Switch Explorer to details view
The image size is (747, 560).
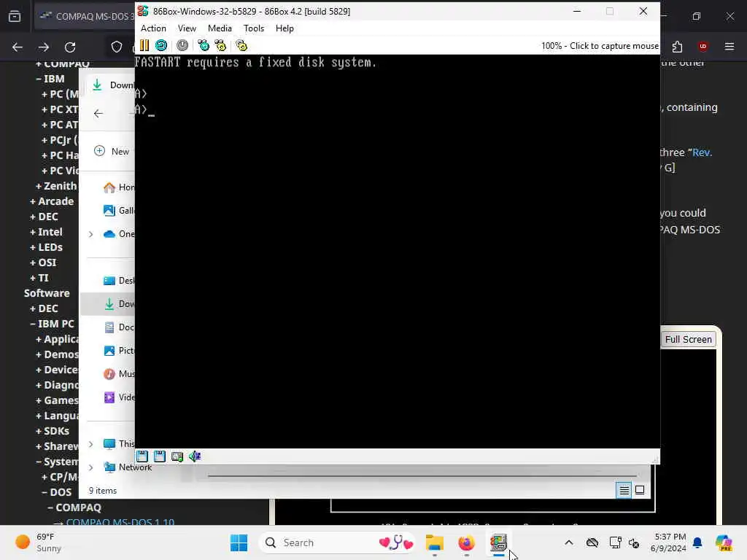pyautogui.click(x=624, y=490)
